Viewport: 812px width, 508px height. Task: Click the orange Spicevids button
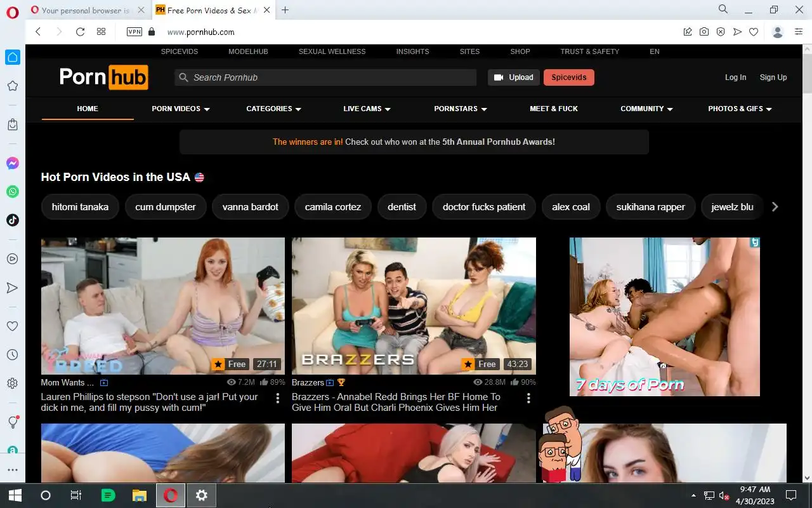(569, 77)
